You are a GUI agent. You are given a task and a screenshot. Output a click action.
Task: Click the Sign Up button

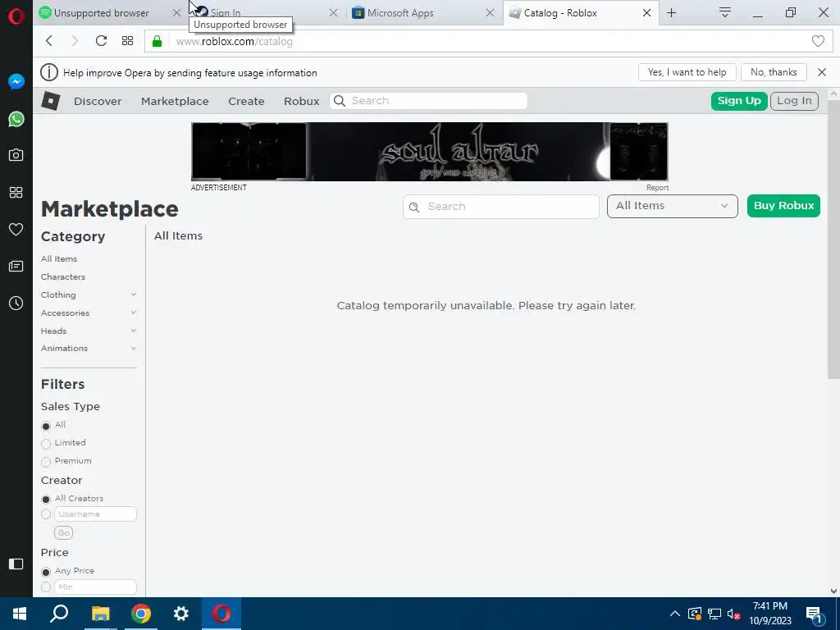coord(739,101)
